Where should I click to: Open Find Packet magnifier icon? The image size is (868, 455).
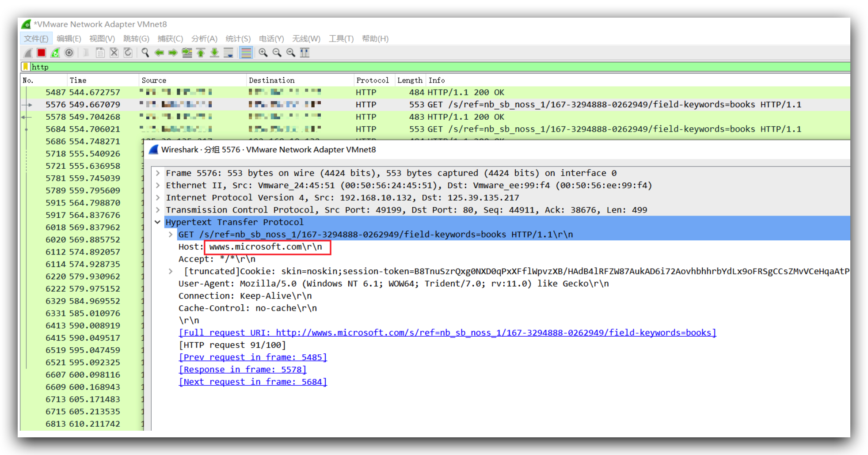pyautogui.click(x=145, y=53)
